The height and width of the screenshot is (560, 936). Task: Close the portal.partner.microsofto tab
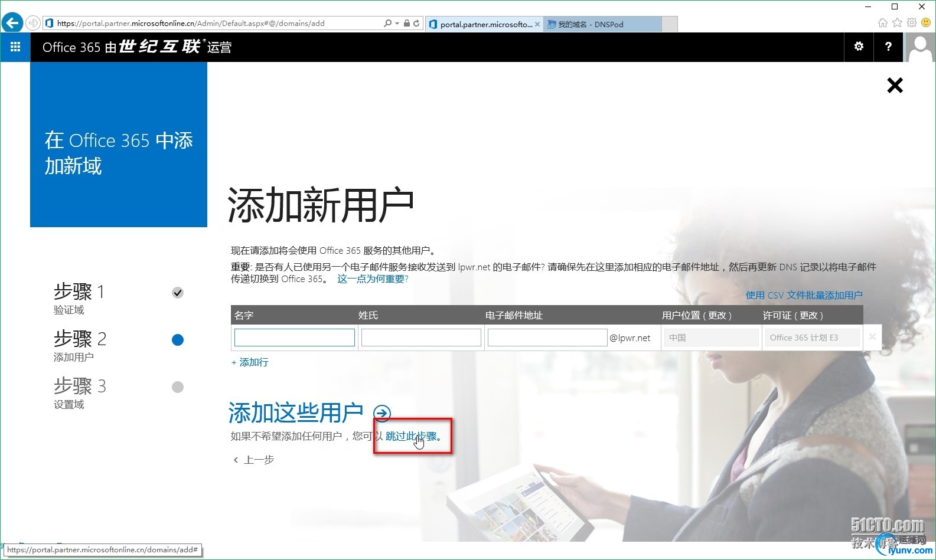537,24
